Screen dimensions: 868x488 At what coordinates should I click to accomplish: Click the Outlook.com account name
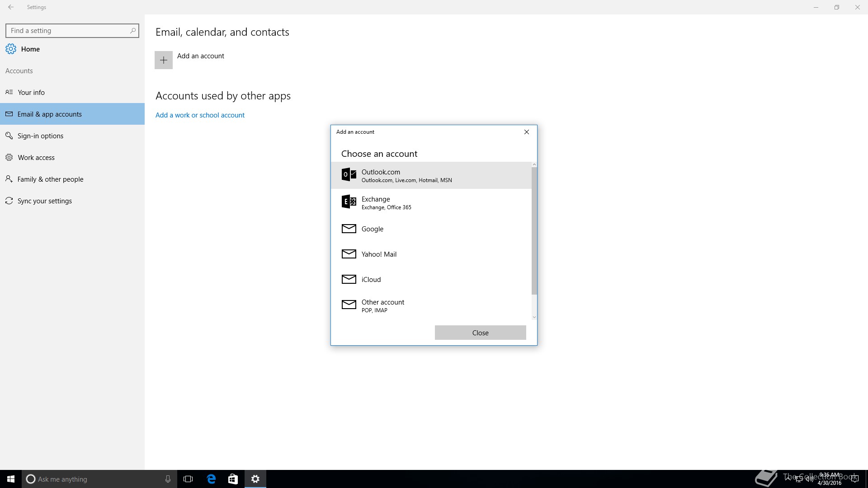tap(381, 172)
